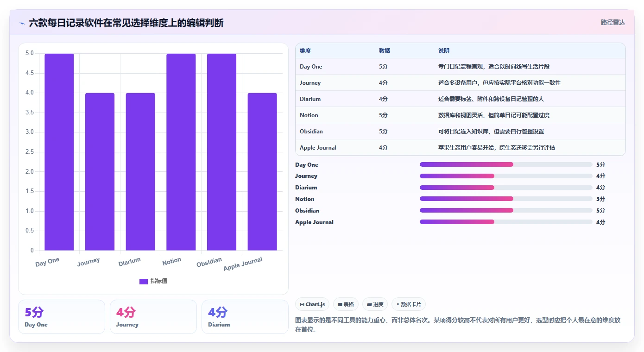Click the 路径雷达 label in the header
Image resolution: width=644 pixels, height=352 pixels.
(612, 22)
